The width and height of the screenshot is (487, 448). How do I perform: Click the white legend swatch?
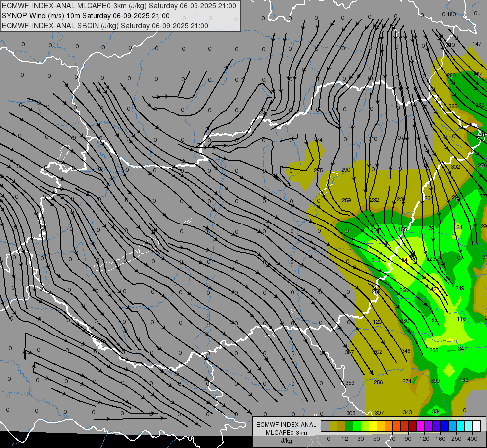pyautogui.click(x=477, y=426)
